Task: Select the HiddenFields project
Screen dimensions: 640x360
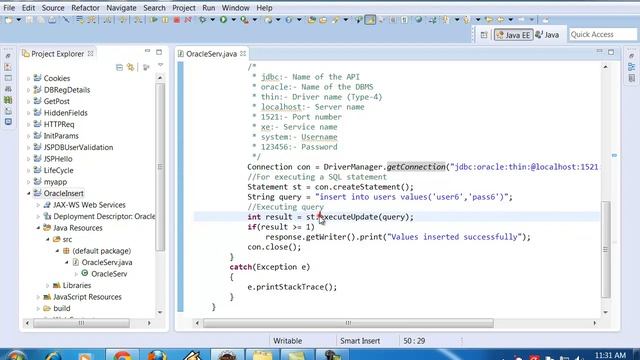Action: (x=66, y=113)
